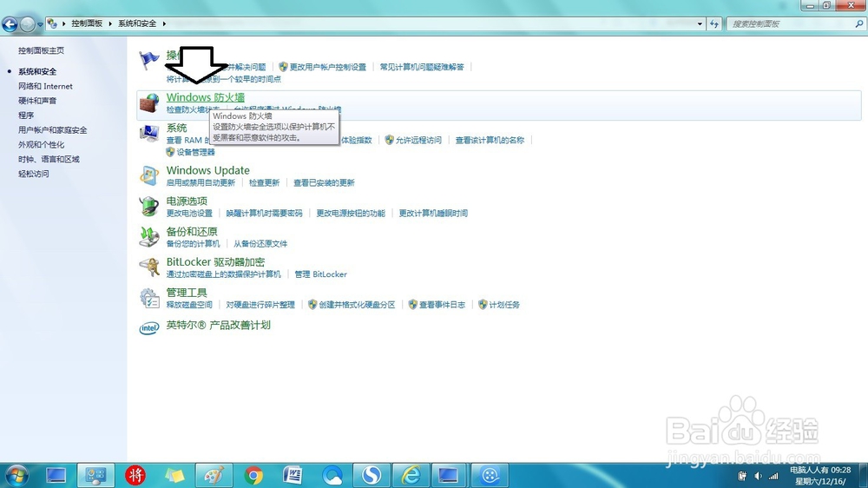Click the Action Center flag icon

point(149,60)
